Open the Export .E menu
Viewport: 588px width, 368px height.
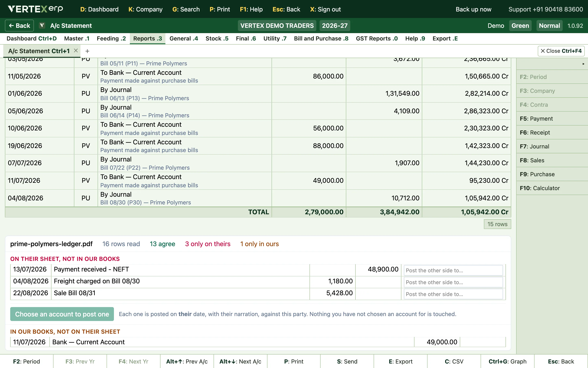pyautogui.click(x=445, y=38)
